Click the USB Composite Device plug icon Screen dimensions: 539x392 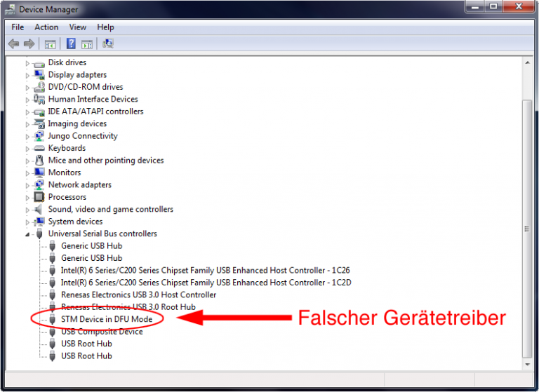click(52, 332)
